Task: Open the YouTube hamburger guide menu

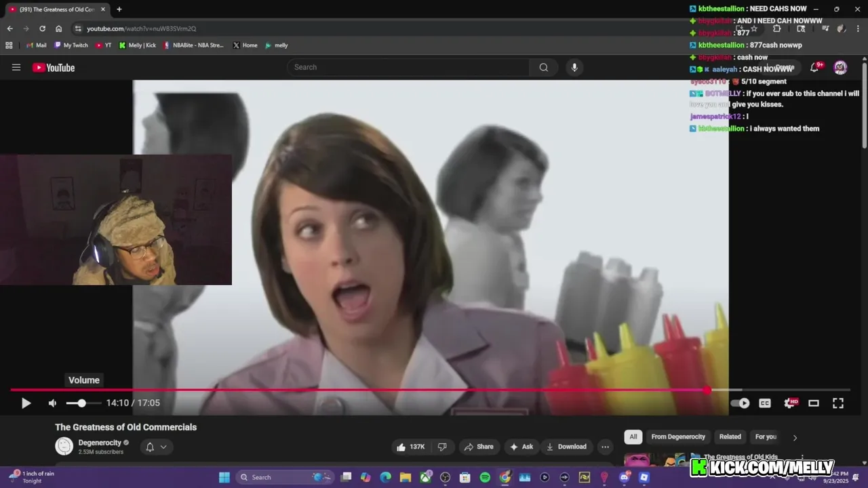Action: [16, 67]
